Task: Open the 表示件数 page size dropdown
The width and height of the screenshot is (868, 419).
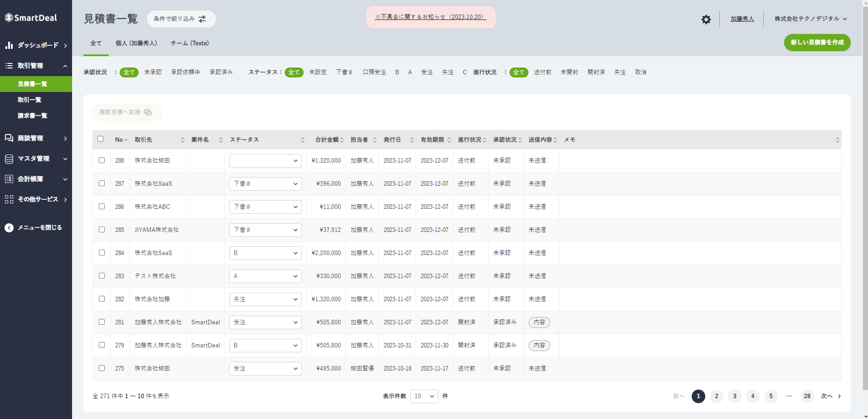Action: click(x=423, y=396)
